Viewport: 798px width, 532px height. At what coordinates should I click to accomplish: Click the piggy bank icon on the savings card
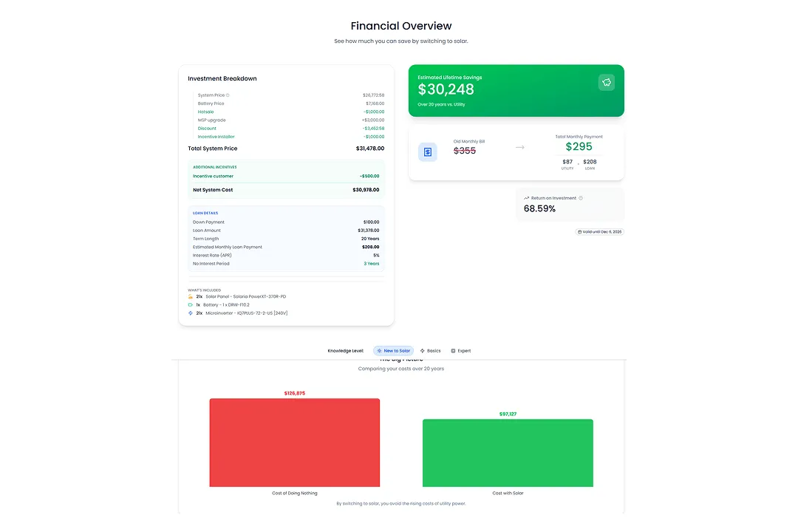607,82
